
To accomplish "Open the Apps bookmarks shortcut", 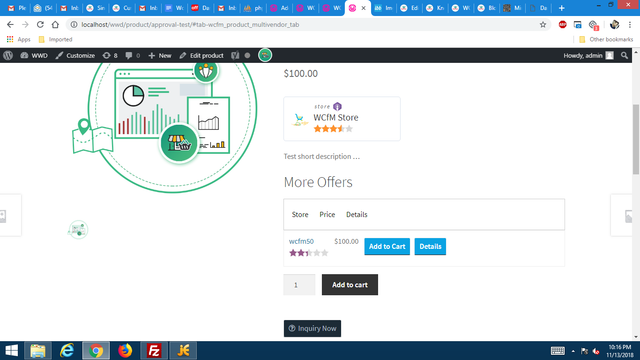I will coord(18,40).
